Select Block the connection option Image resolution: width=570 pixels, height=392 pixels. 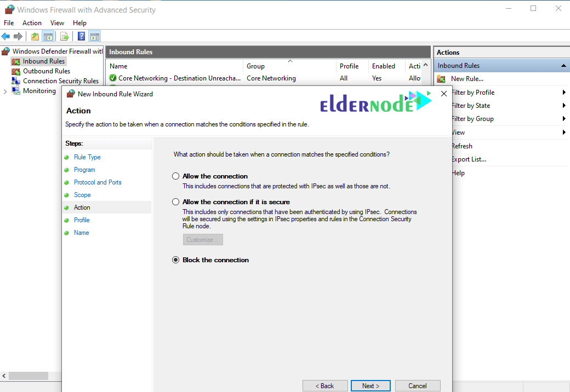click(x=176, y=260)
